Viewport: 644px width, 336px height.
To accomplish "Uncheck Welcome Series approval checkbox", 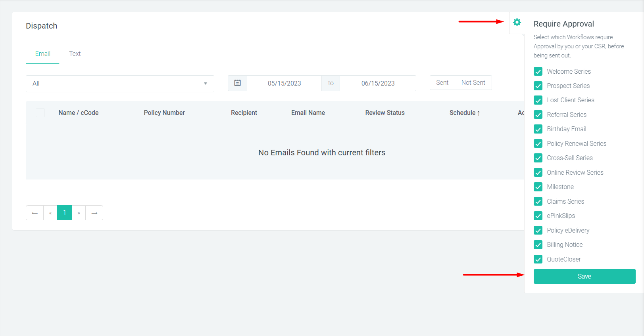I will click(x=538, y=72).
